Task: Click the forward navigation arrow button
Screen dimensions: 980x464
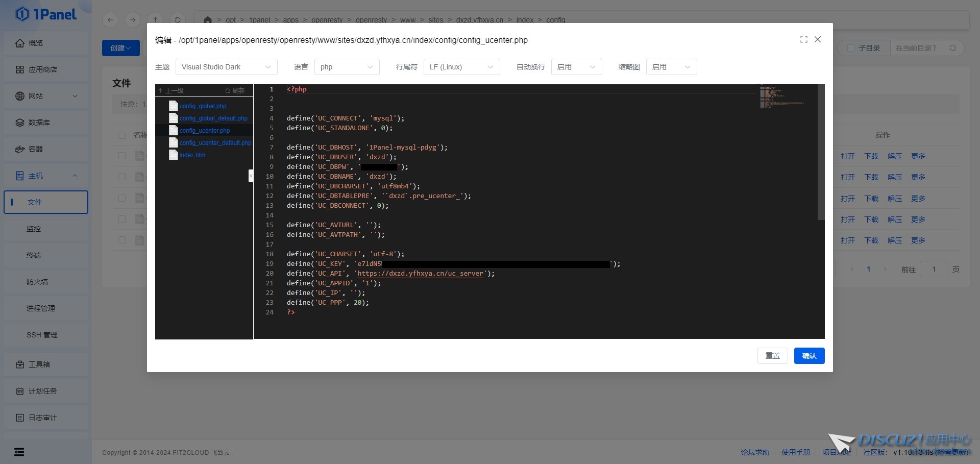Action: 133,20
